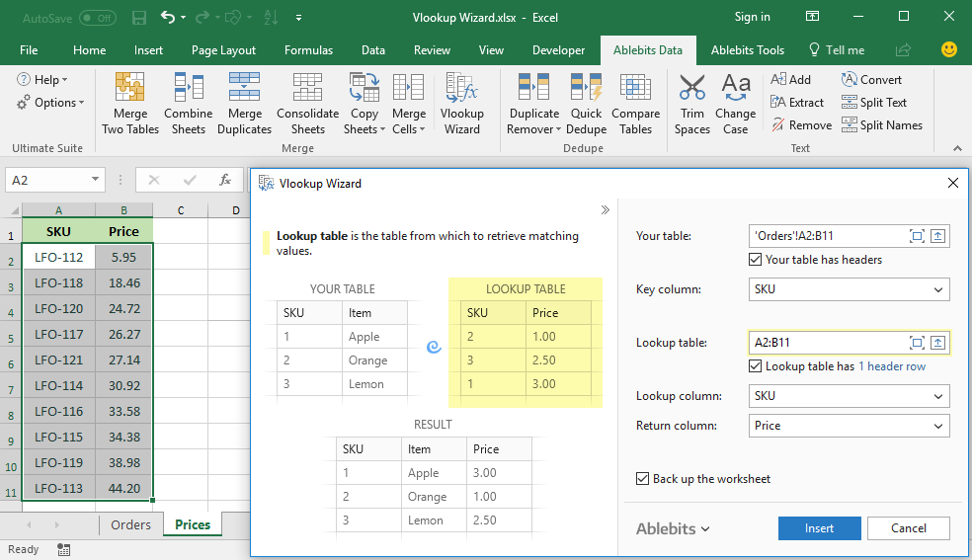This screenshot has height=560, width=972.
Task: Open the Merge Two Tables tool
Action: [130, 104]
